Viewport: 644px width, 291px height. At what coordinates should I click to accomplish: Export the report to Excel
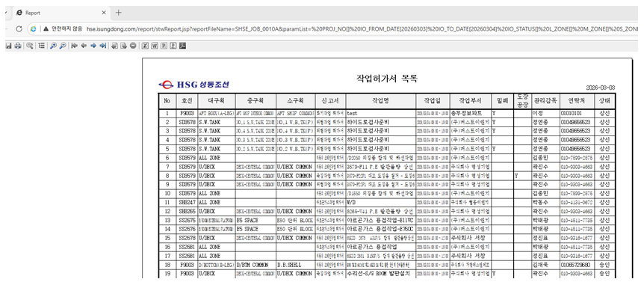145,46
